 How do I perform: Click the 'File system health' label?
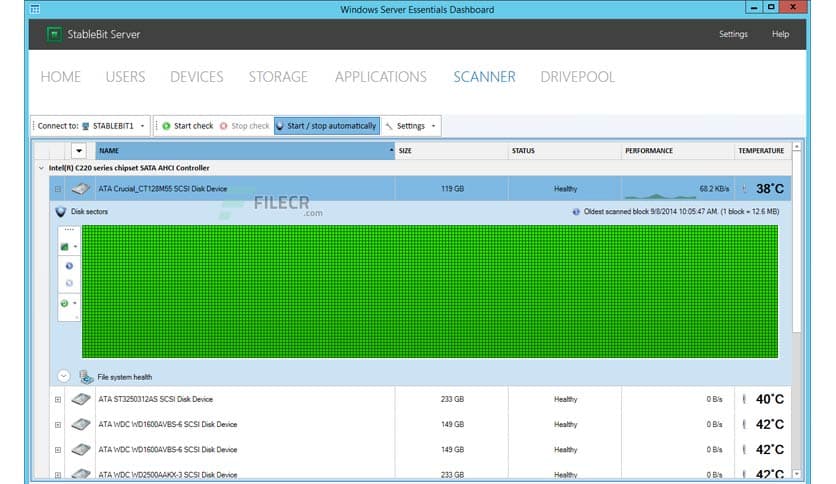point(125,377)
